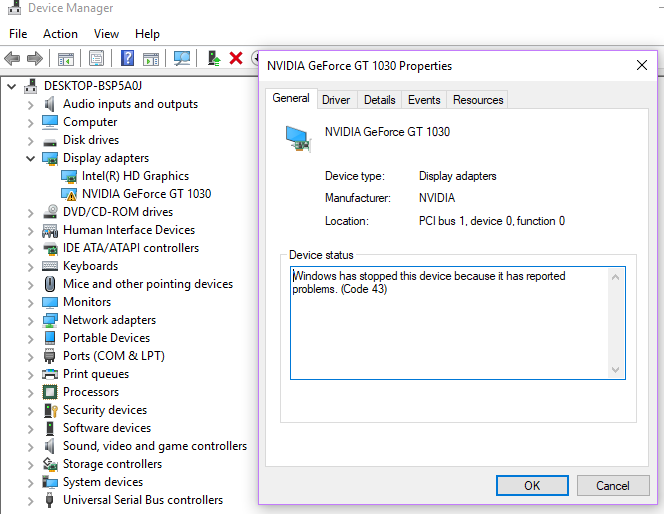The height and width of the screenshot is (514, 664).
Task: Expand the Keyboards category
Action: click(x=30, y=267)
